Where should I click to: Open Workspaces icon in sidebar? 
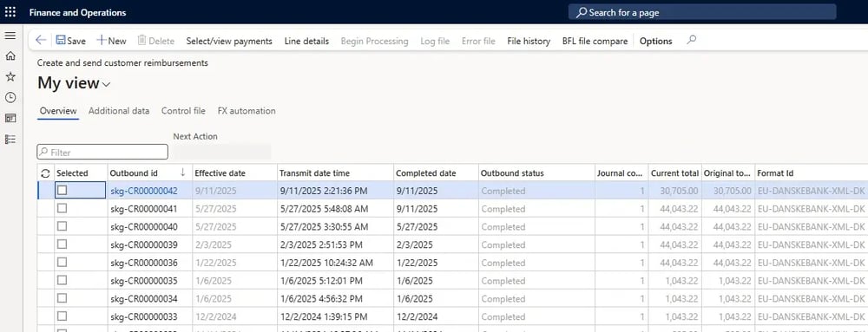[10, 118]
